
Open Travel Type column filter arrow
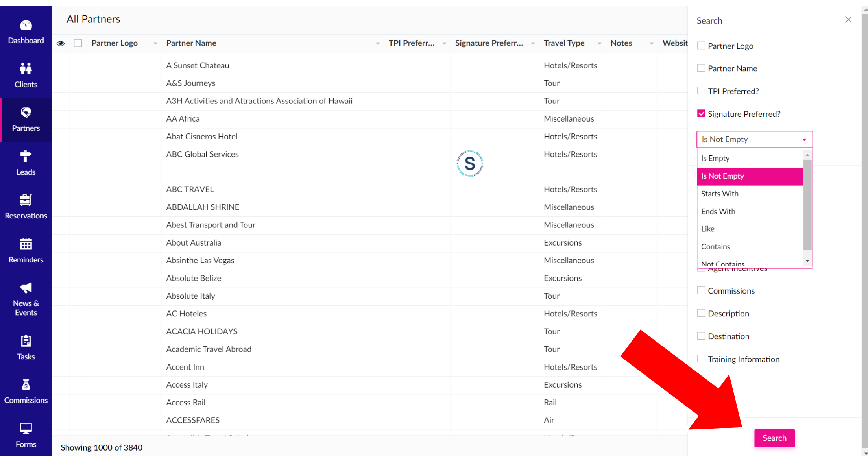coord(599,43)
